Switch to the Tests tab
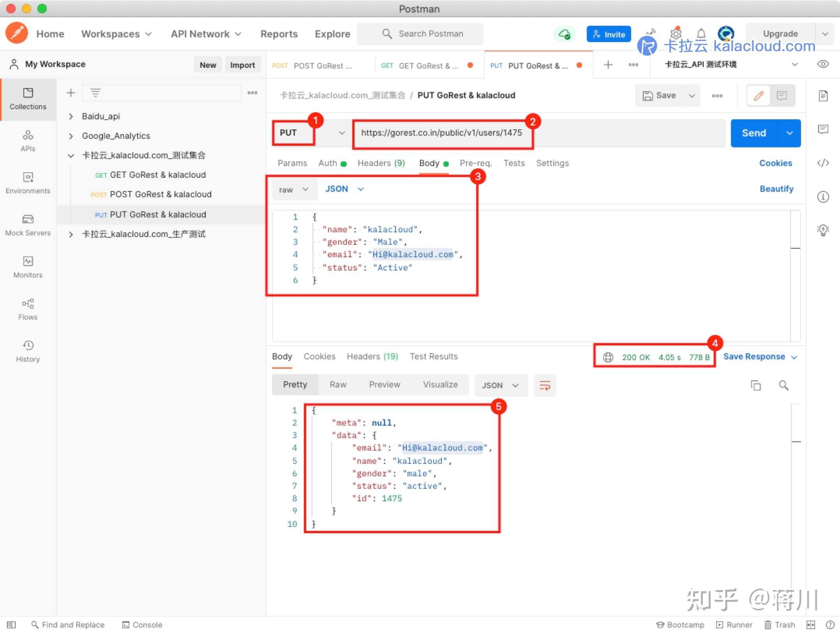 coord(514,163)
